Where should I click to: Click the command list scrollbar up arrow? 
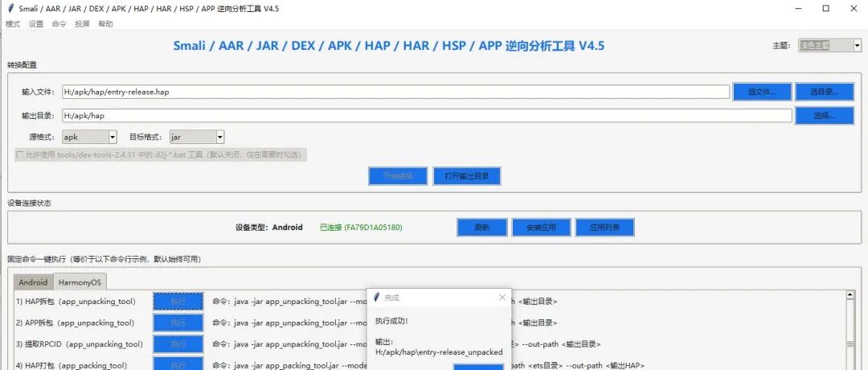tap(850, 295)
